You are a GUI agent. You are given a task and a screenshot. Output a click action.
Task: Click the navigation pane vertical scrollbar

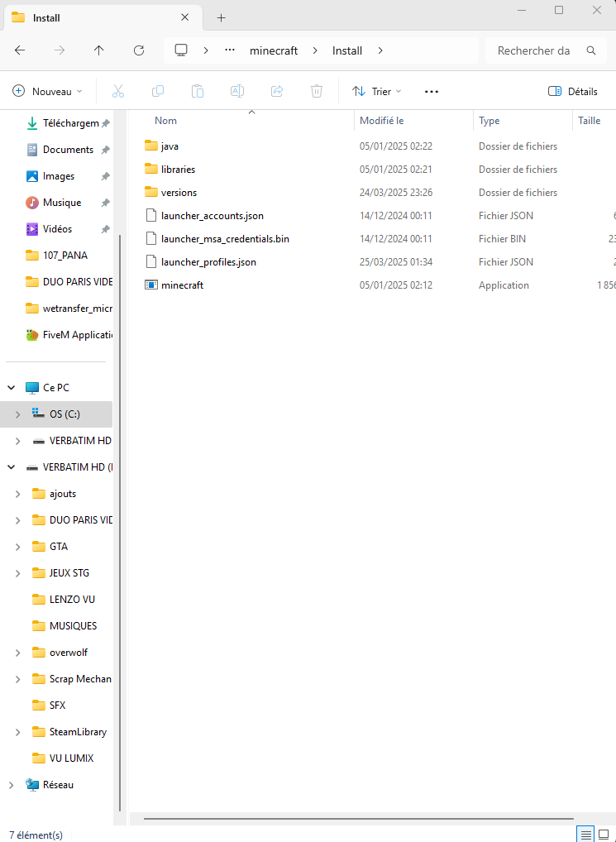(x=120, y=521)
